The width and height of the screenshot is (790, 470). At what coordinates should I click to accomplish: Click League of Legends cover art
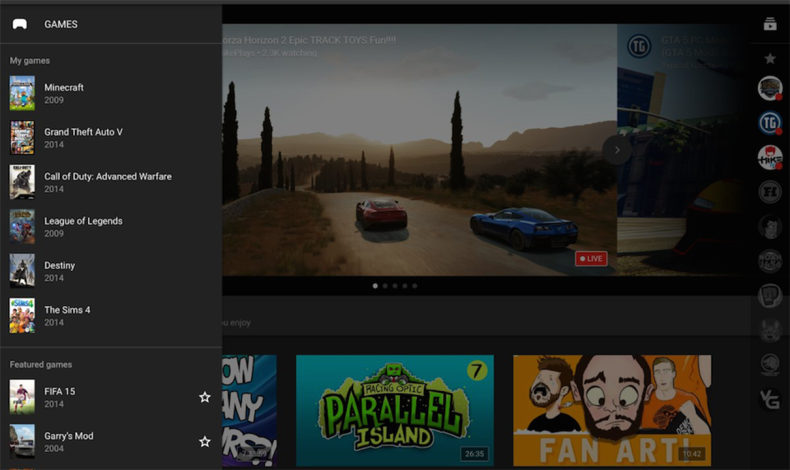[22, 227]
